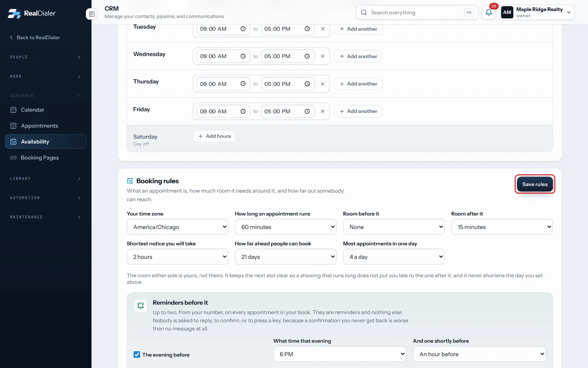Open And one shortly before dropdown
Image resolution: width=588 pixels, height=368 pixels.
[x=479, y=354]
